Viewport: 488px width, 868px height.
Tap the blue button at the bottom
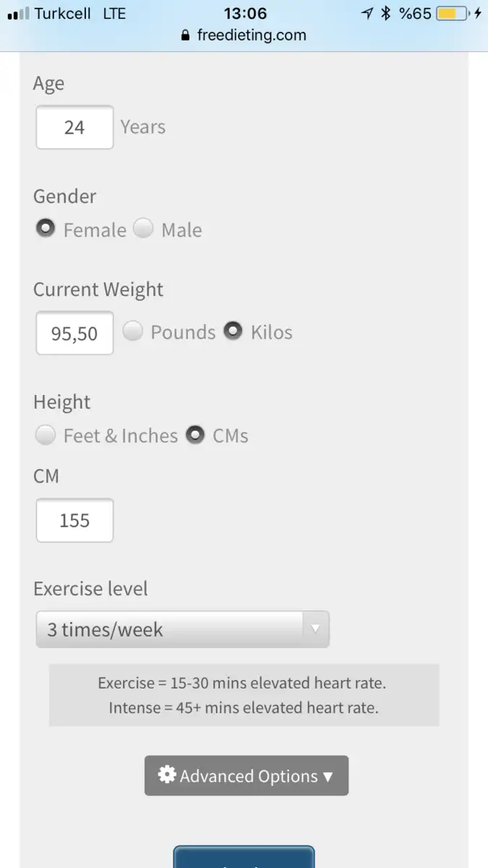pos(244,857)
